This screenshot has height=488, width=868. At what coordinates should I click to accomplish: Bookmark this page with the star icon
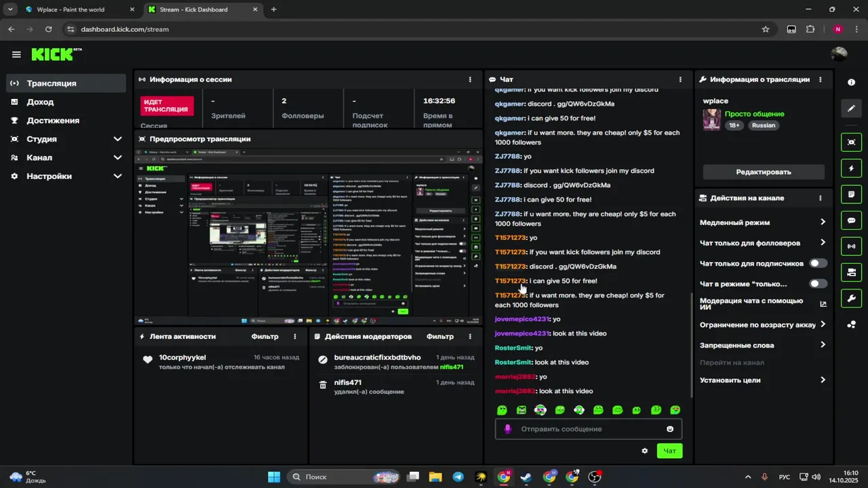(x=766, y=29)
